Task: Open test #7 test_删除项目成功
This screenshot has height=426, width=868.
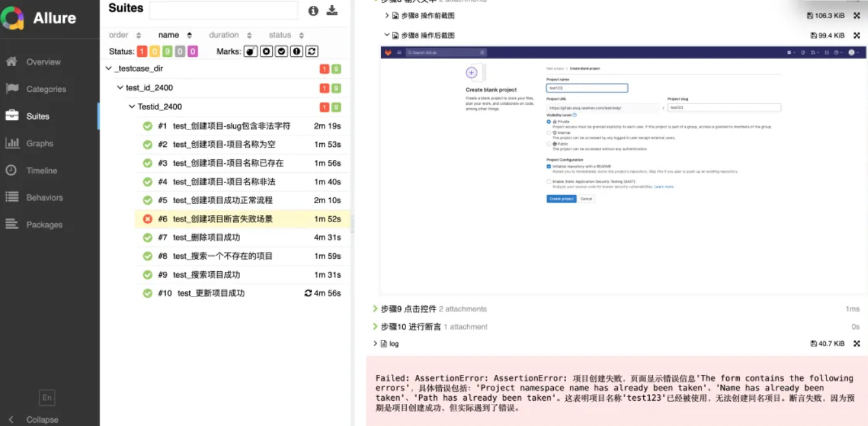Action: click(x=242, y=238)
